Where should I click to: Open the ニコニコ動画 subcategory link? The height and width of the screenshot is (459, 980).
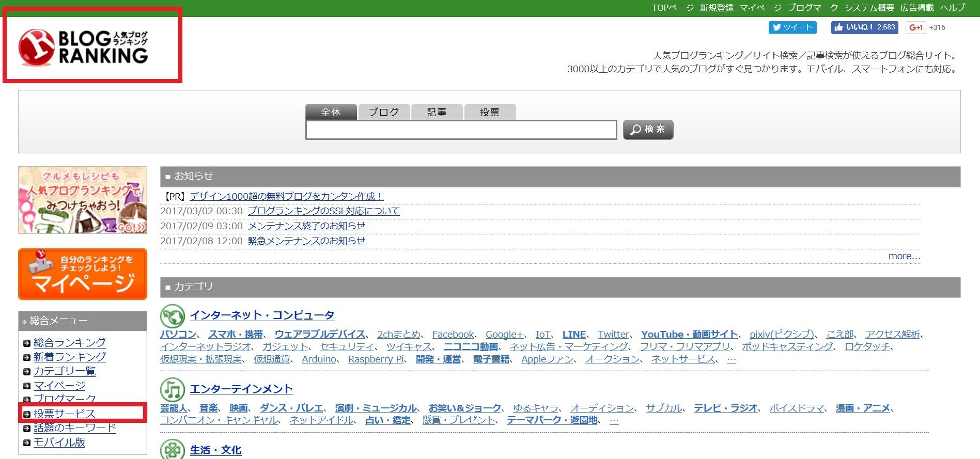tap(471, 346)
